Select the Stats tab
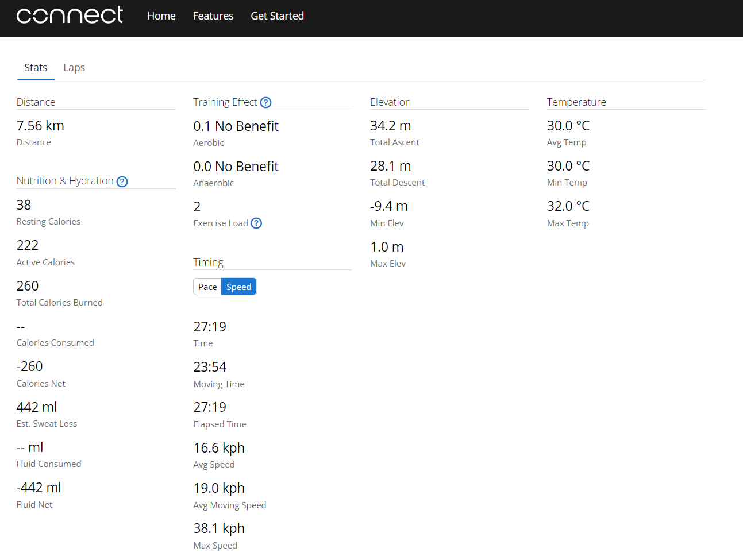 (36, 68)
